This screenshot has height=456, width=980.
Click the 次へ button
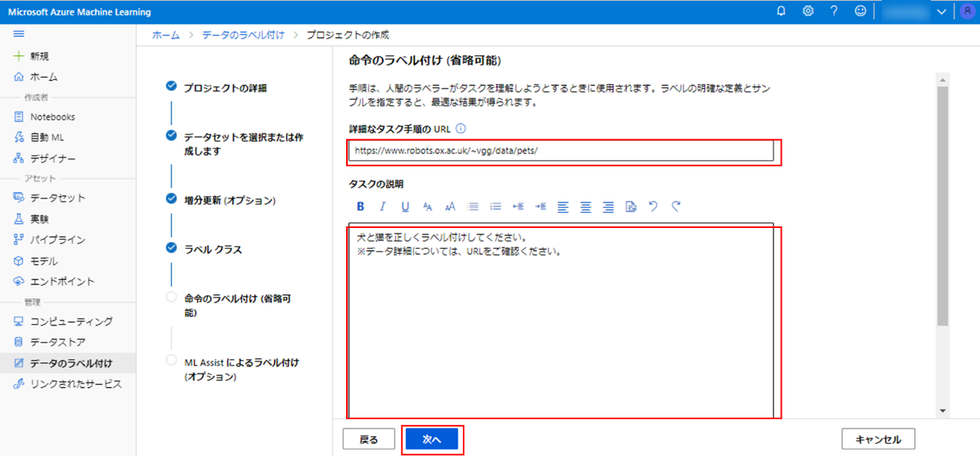[432, 439]
